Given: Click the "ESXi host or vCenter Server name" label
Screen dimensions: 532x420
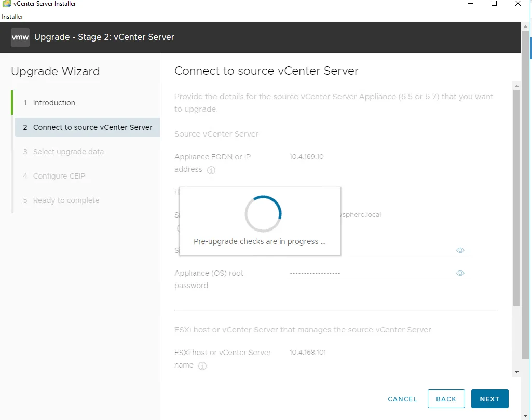Looking at the screenshot, I should click(223, 359).
